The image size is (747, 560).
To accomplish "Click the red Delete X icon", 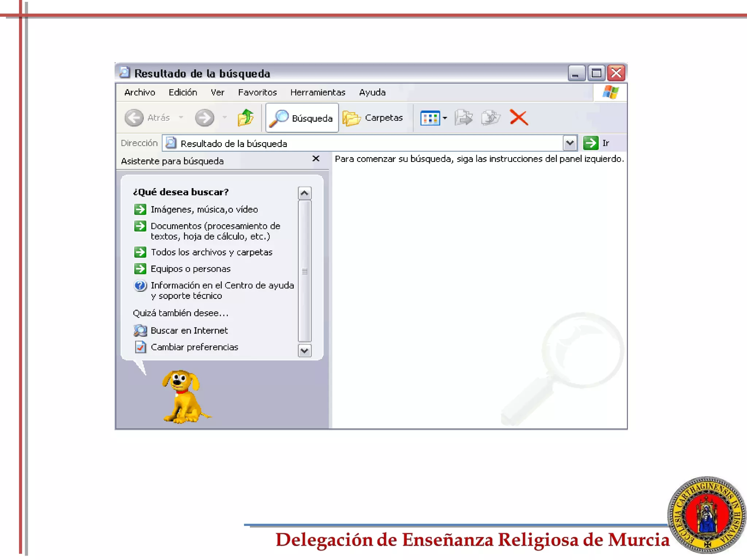I will pos(519,118).
